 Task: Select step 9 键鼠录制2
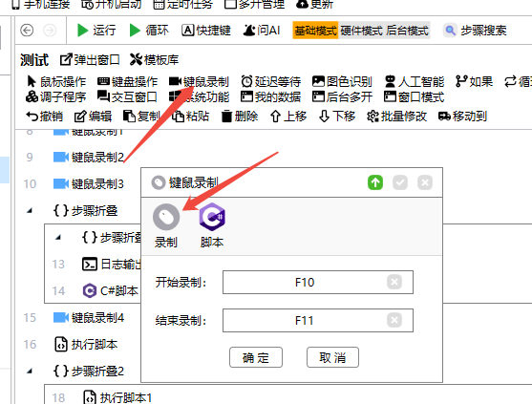point(89,157)
